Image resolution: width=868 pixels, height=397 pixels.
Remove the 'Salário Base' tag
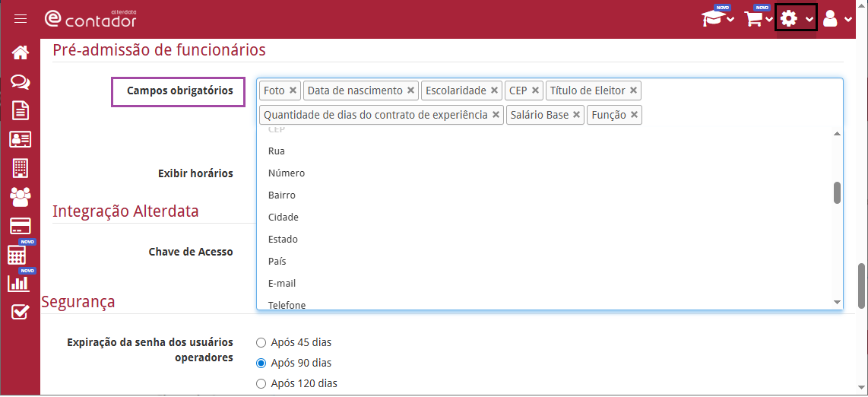pos(577,115)
